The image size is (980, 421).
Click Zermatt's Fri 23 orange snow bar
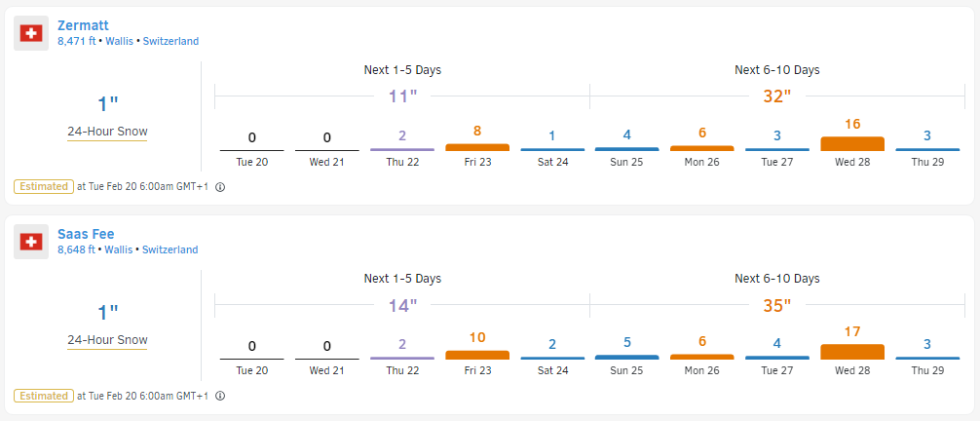(x=477, y=147)
